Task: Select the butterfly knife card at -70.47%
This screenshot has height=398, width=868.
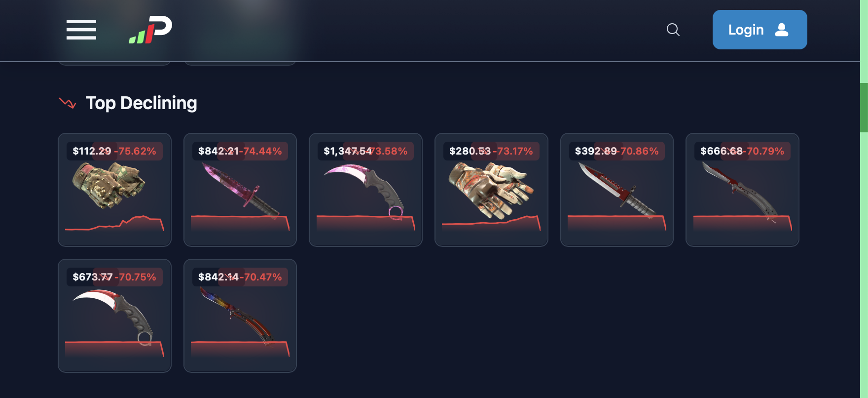Action: point(240,316)
